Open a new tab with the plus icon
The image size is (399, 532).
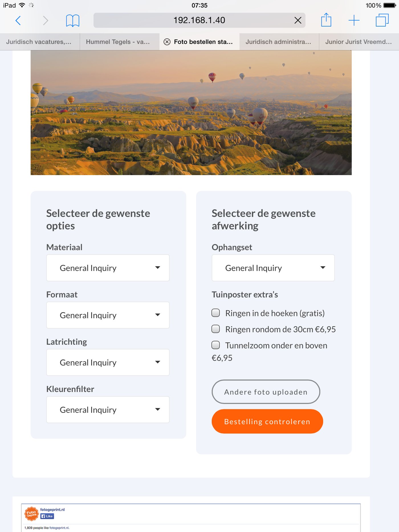pyautogui.click(x=354, y=20)
